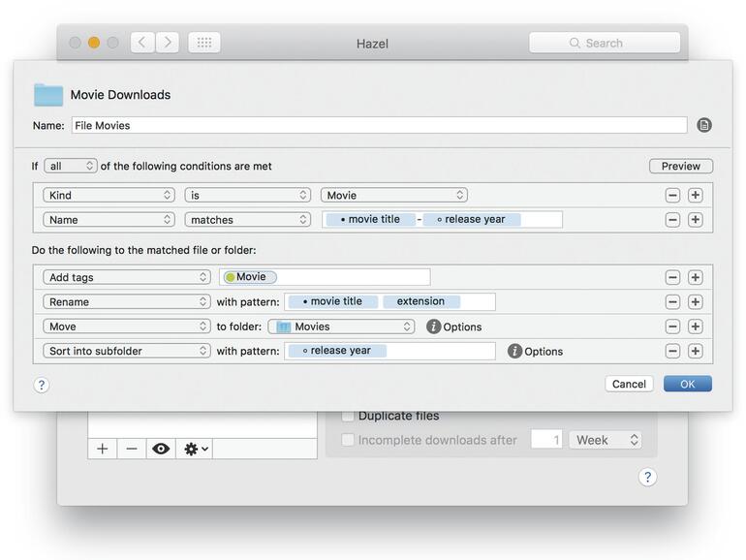Go forward in Hazel window toolbar
This screenshot has height=560, width=746.
[x=168, y=43]
